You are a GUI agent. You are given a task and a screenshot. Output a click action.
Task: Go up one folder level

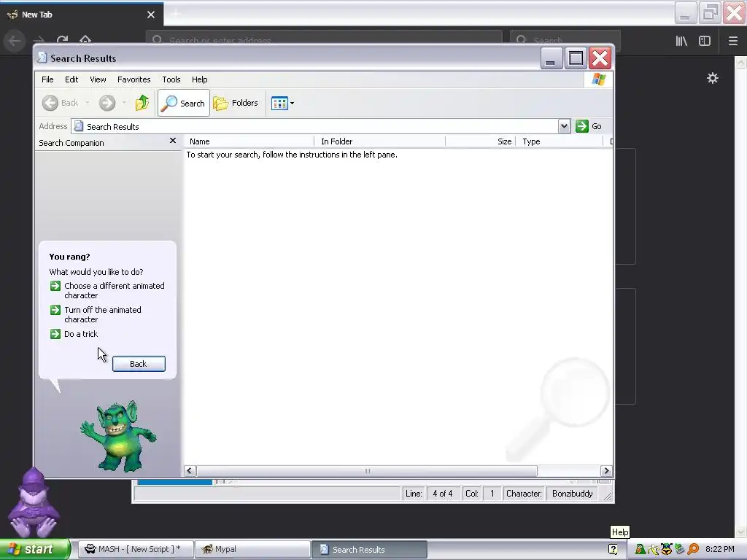142,103
